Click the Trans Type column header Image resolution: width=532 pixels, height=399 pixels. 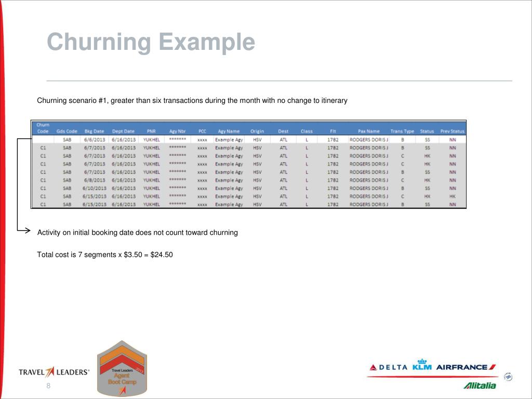coord(403,131)
